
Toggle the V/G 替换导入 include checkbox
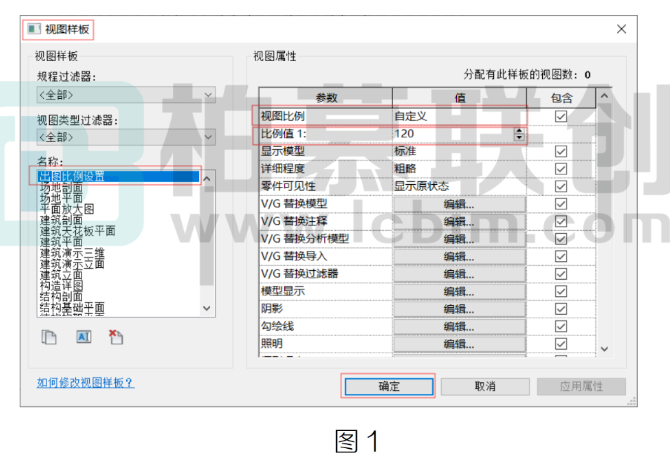coord(561,256)
